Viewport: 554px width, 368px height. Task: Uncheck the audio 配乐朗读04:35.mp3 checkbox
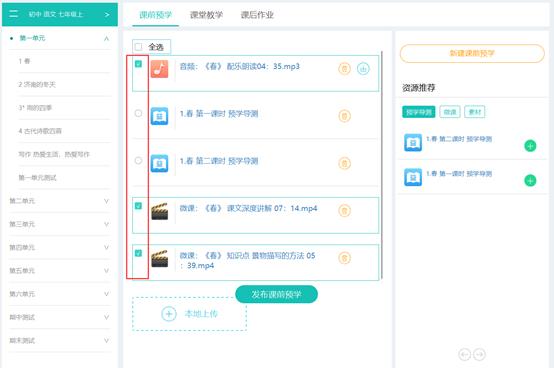pyautogui.click(x=138, y=64)
